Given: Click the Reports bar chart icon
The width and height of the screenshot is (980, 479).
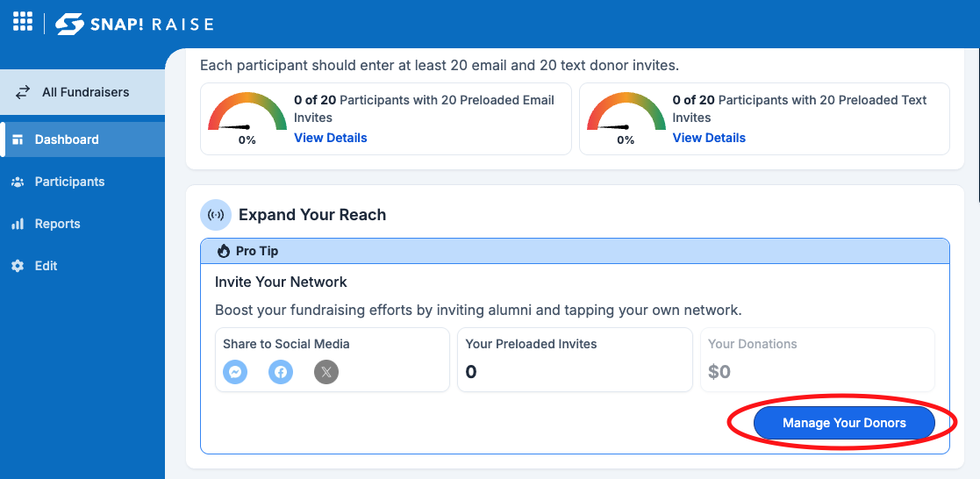Looking at the screenshot, I should 18,224.
